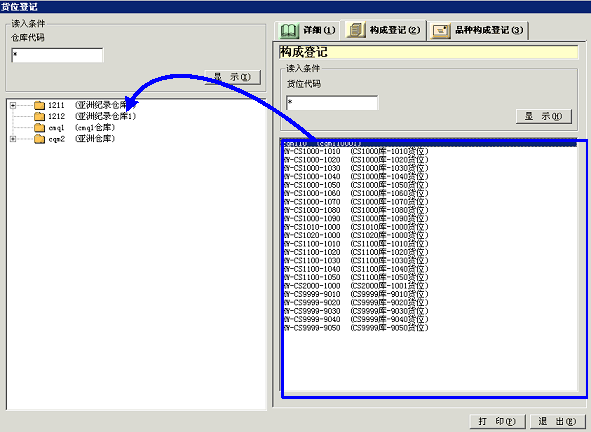The height and width of the screenshot is (432, 591).
Task: Select the 1212 warehouse folder icon
Action: click(x=40, y=116)
